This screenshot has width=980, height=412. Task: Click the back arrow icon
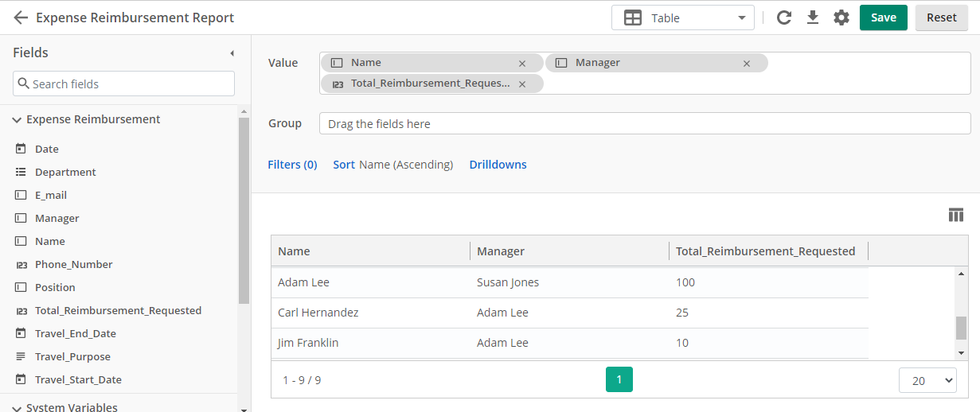point(21,17)
